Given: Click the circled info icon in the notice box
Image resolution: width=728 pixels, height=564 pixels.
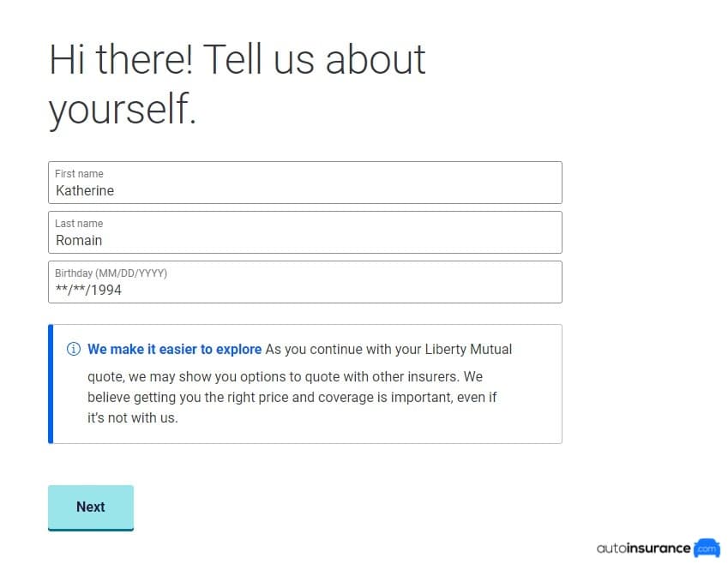Looking at the screenshot, I should [73, 349].
